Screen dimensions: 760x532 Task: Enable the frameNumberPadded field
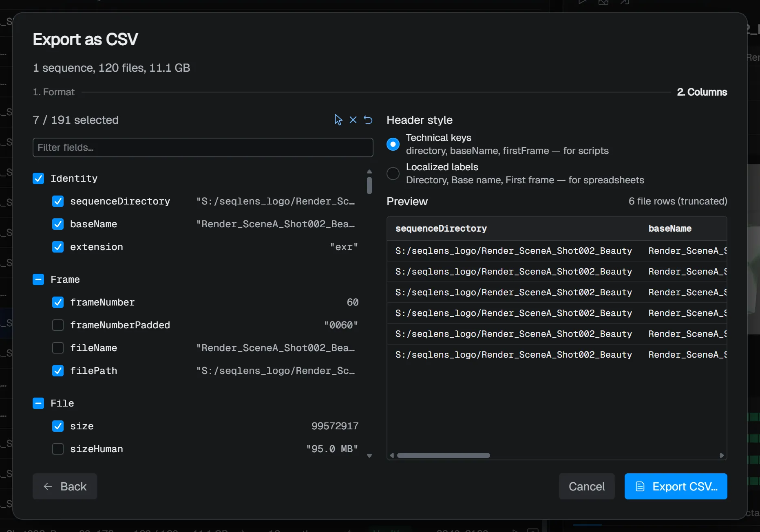(x=58, y=325)
